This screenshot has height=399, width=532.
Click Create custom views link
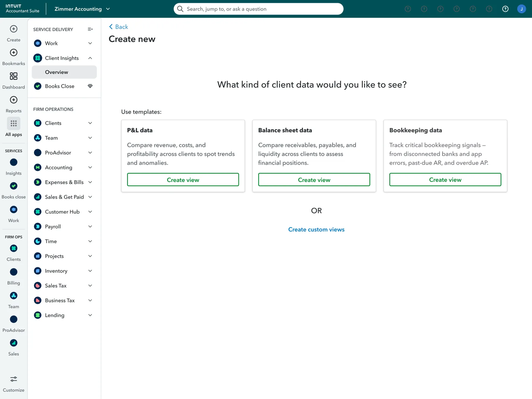pos(316,229)
